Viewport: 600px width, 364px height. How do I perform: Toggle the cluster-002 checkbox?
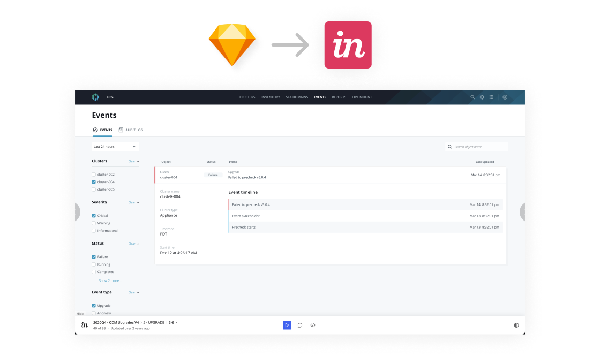pyautogui.click(x=94, y=175)
